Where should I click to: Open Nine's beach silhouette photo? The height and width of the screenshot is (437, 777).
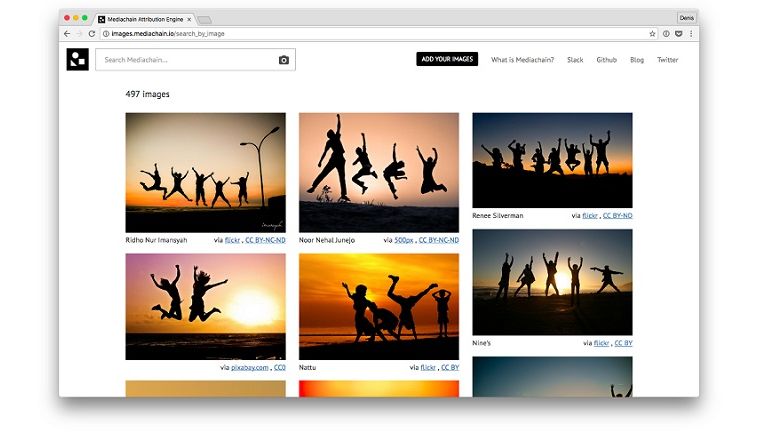[552, 282]
